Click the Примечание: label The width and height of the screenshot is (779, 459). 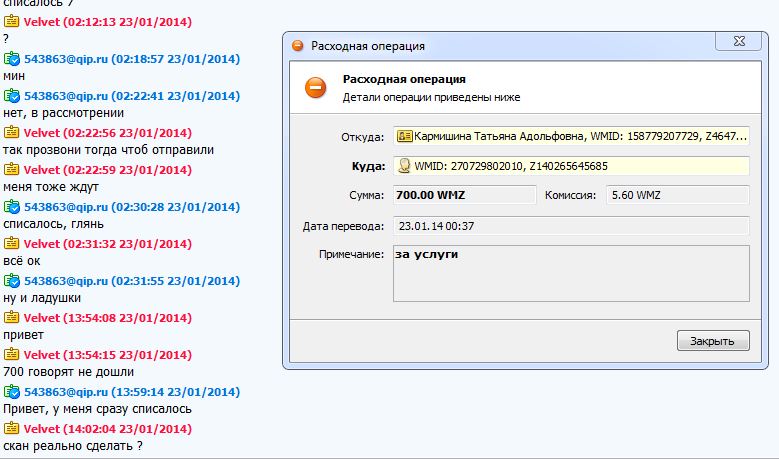click(x=351, y=254)
